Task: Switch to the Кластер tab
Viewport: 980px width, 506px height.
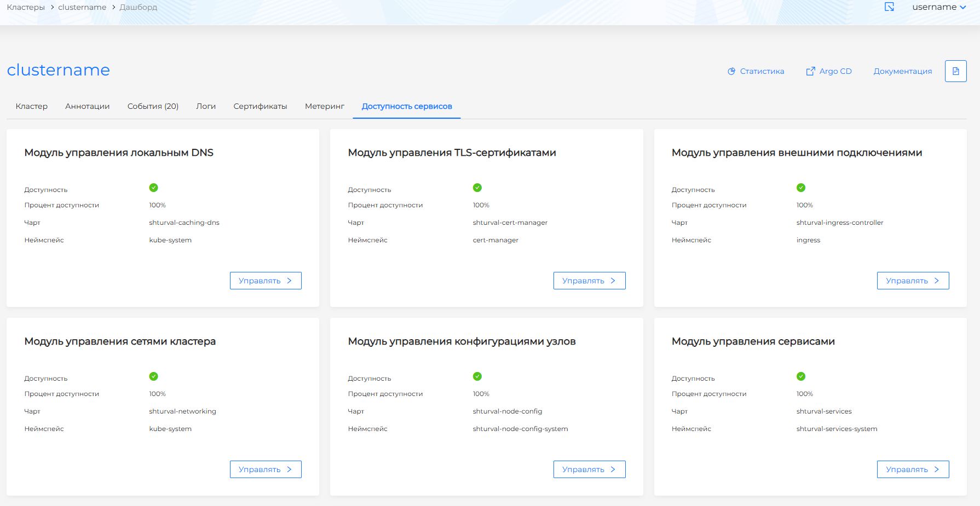Action: pyautogui.click(x=31, y=106)
